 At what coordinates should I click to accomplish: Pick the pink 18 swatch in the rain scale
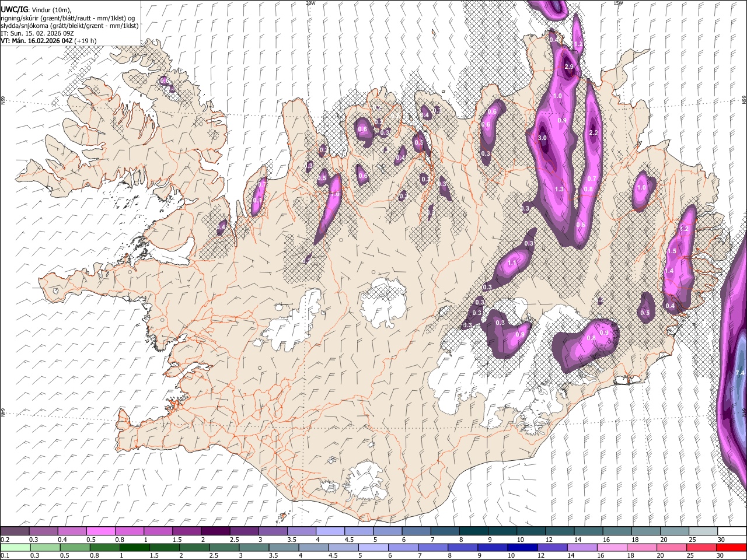(642, 547)
